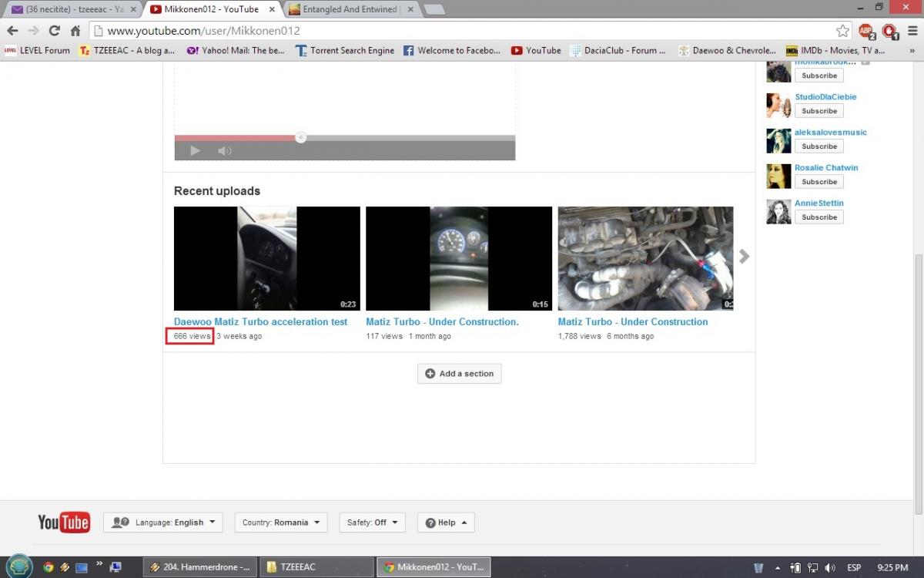The image size is (924, 578).
Task: Click the Add a section button
Action: pyautogui.click(x=459, y=374)
